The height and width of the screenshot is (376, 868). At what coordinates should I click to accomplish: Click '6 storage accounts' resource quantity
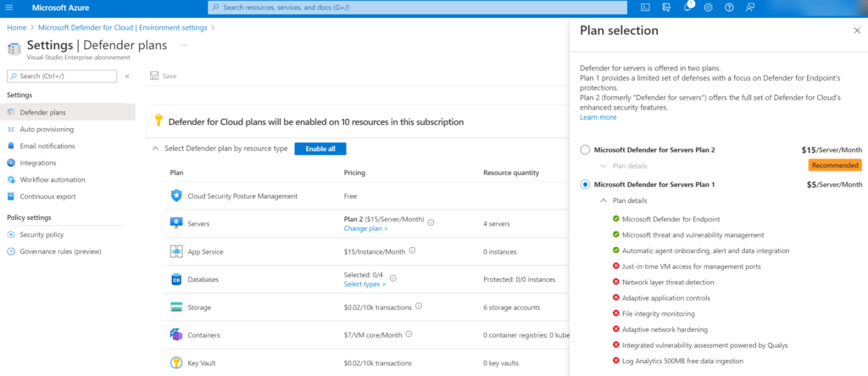click(x=513, y=307)
